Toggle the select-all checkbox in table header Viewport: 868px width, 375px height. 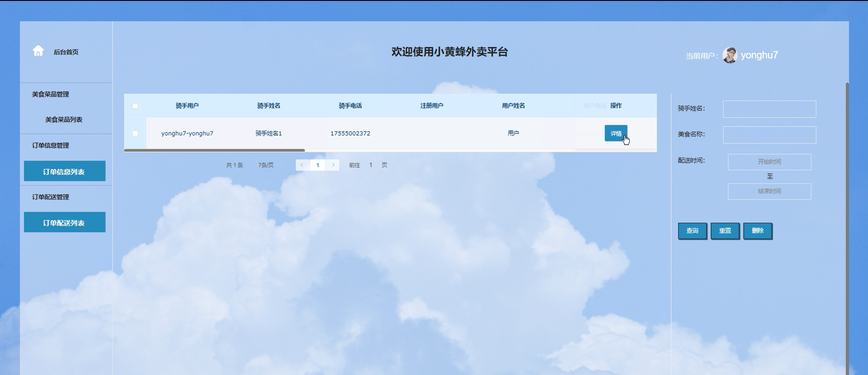pos(135,106)
